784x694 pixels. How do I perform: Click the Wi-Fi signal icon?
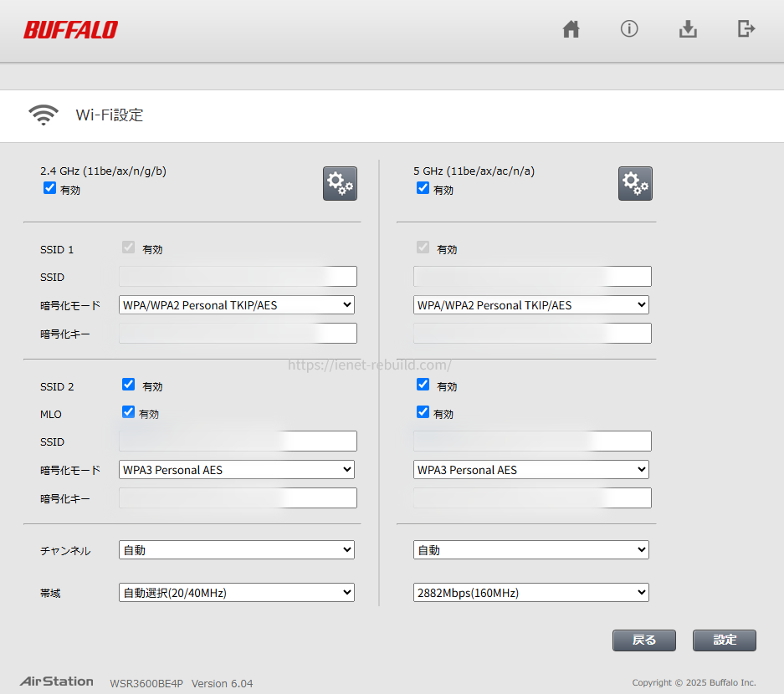coord(44,115)
